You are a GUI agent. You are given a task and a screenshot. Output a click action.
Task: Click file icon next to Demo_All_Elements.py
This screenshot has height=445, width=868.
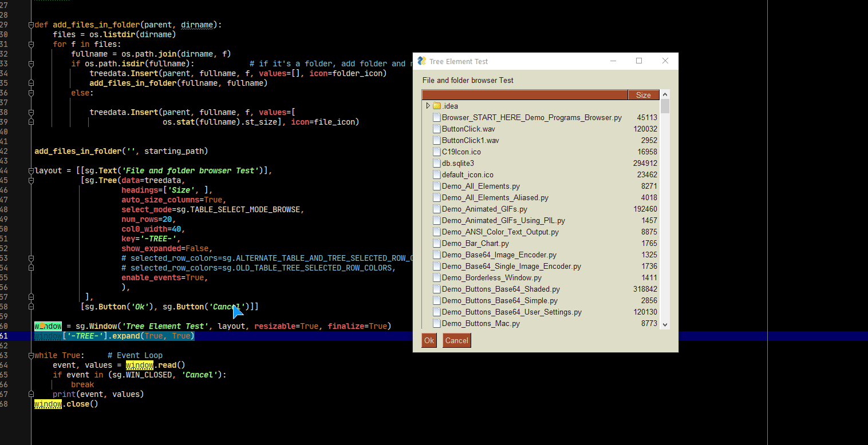[436, 186]
